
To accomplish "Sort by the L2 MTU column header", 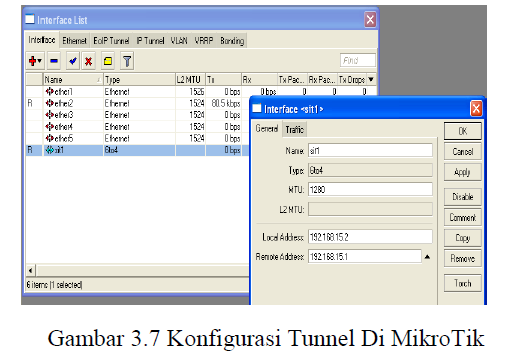I will click(x=190, y=79).
